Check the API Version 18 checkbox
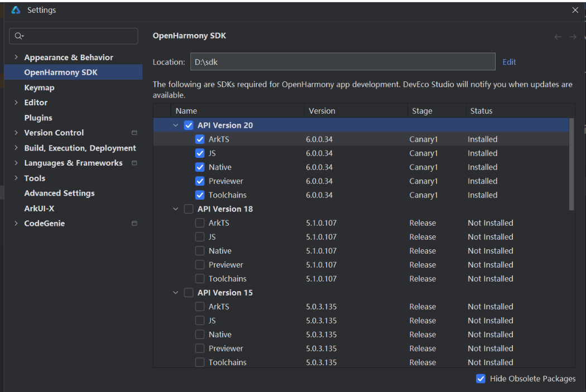Viewport: 586px width, 392px height. click(189, 209)
